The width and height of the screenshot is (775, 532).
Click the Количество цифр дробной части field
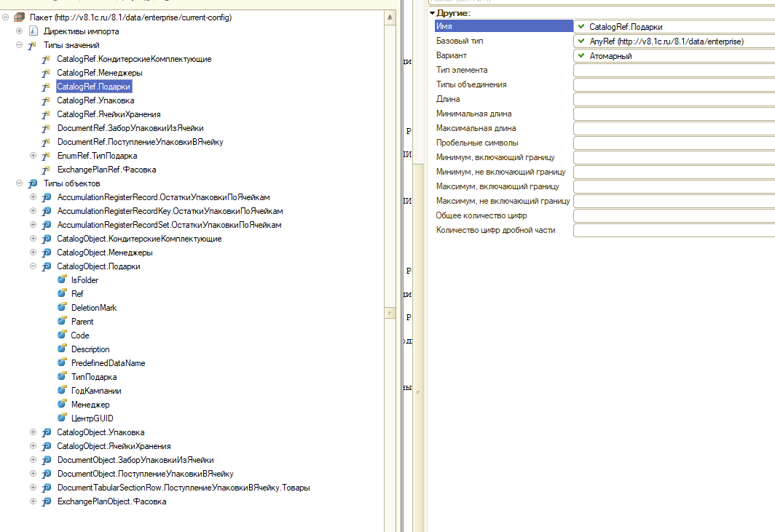tap(674, 230)
